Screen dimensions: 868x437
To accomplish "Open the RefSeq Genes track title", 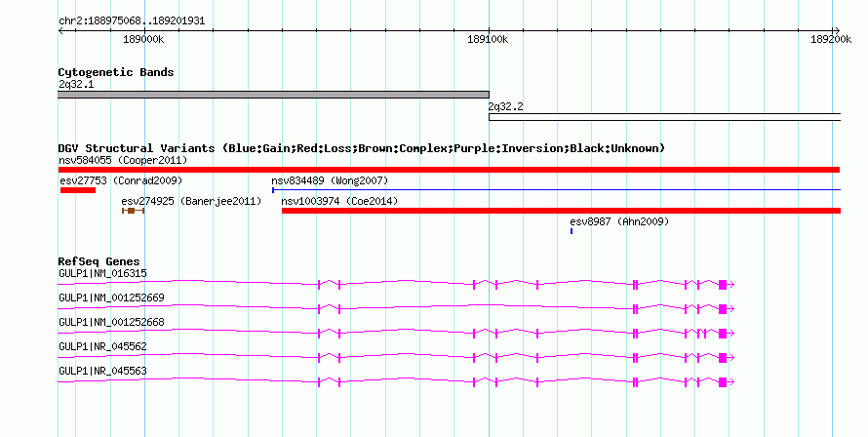I will coord(99,261).
